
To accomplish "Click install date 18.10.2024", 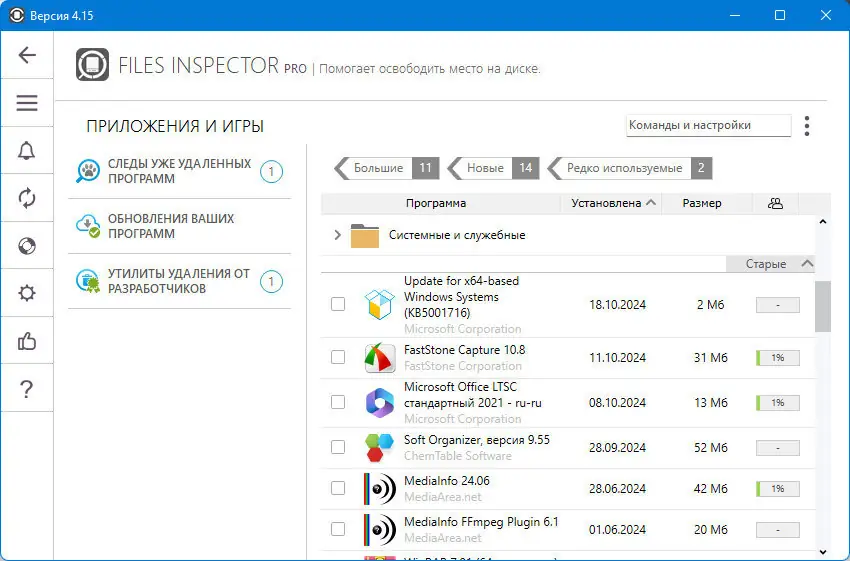I will tap(617, 305).
